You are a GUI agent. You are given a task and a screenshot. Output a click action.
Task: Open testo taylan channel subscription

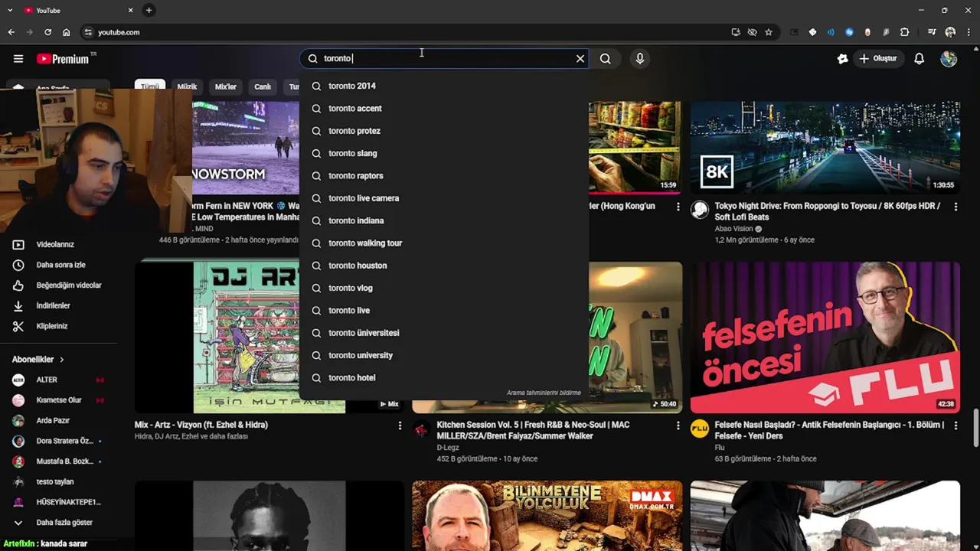point(55,481)
